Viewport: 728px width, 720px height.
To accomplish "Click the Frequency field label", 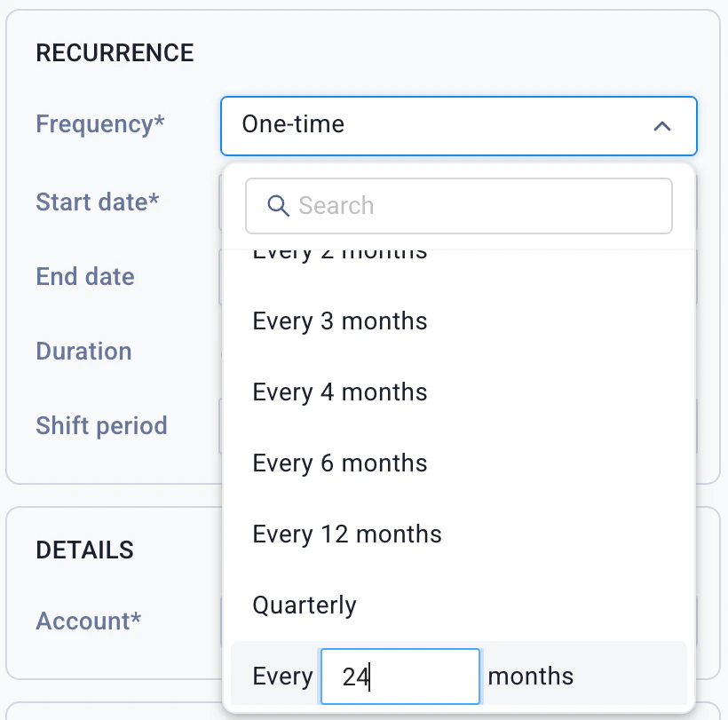I will (100, 124).
